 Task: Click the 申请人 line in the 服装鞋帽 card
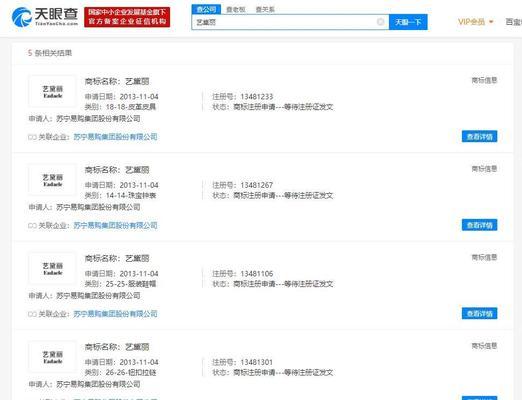[84, 296]
